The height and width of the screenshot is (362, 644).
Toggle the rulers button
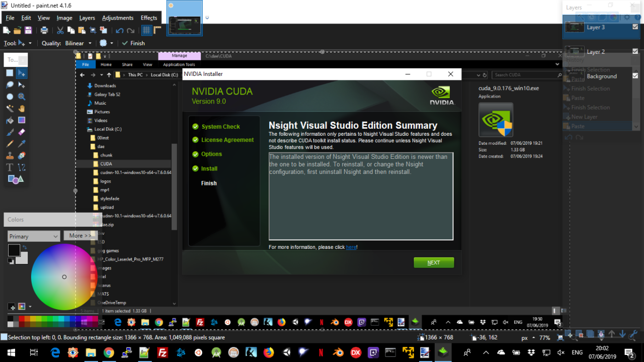[x=158, y=30]
